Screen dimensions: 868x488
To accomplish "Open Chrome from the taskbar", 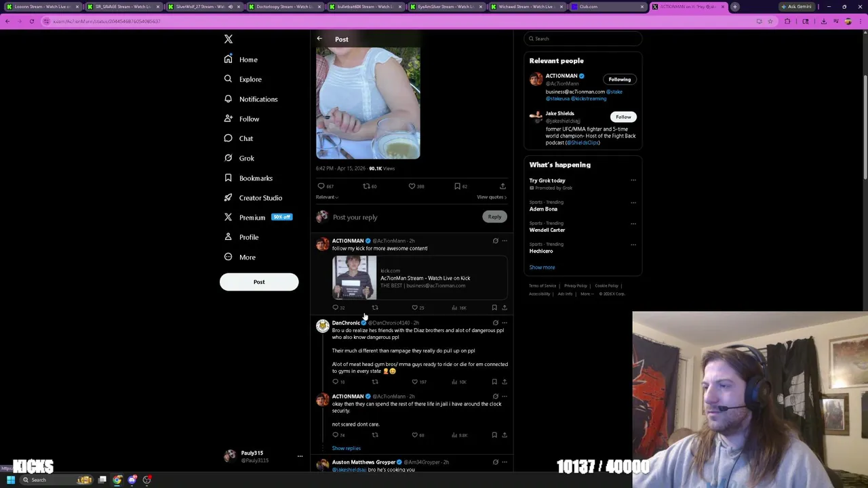I will click(x=117, y=480).
